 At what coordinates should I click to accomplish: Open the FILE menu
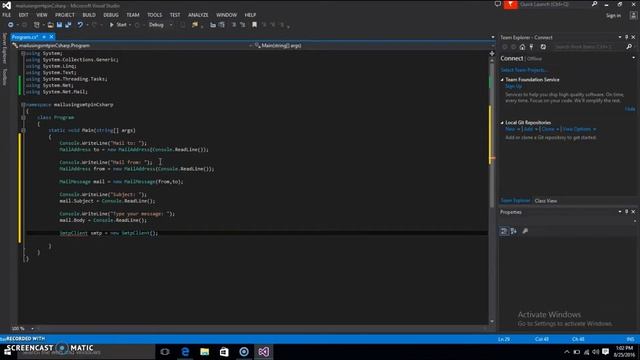click(7, 15)
